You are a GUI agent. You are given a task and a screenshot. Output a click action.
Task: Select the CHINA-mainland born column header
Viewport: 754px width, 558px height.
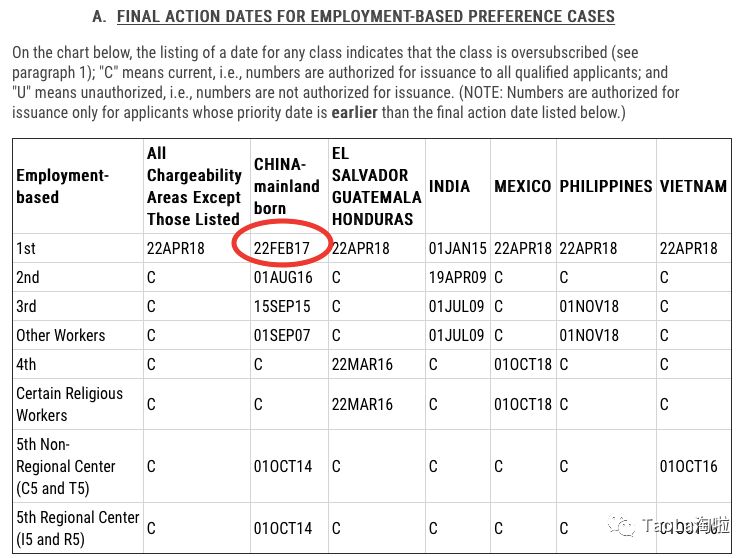(x=287, y=186)
